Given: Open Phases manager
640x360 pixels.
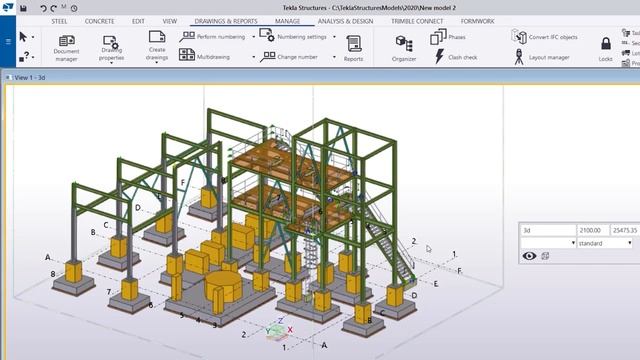Looking at the screenshot, I should [448, 37].
